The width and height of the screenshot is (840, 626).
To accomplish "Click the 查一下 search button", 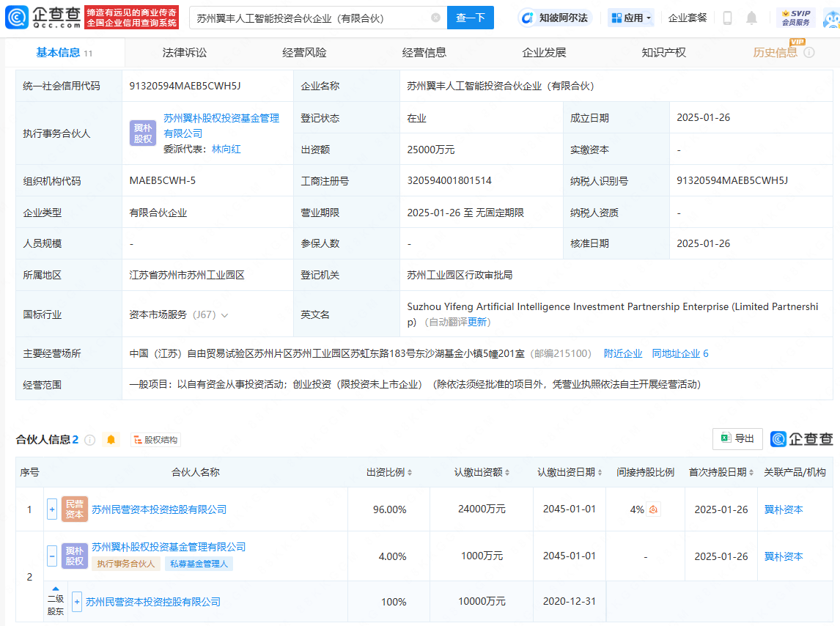I will point(471,18).
